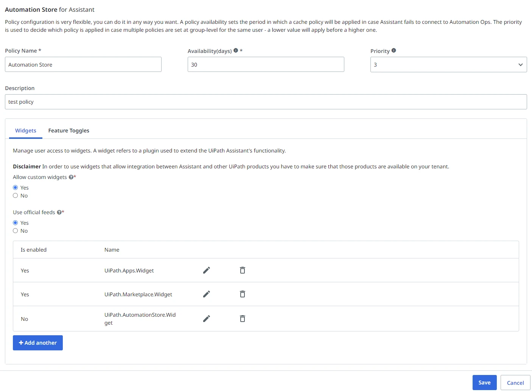The height and width of the screenshot is (392, 532).
Task: Select Yes for Allow custom widgets
Action: click(x=16, y=188)
